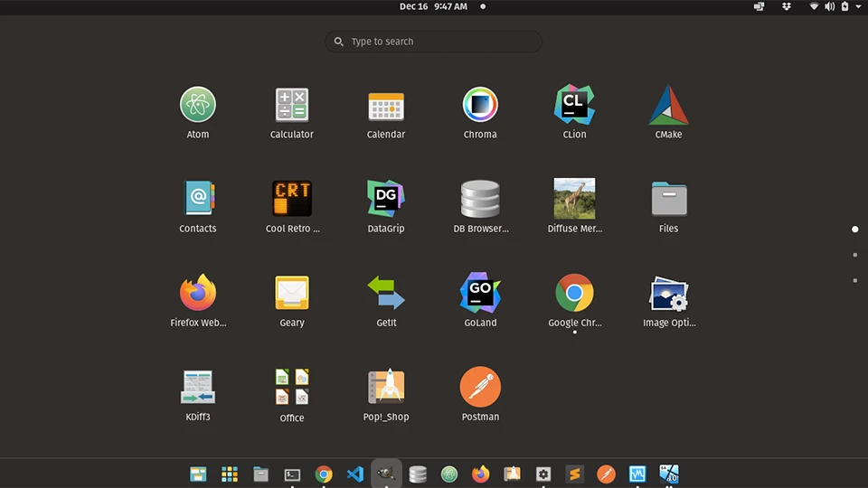Open the CLion IDE
868x488 pixels.
(x=574, y=106)
